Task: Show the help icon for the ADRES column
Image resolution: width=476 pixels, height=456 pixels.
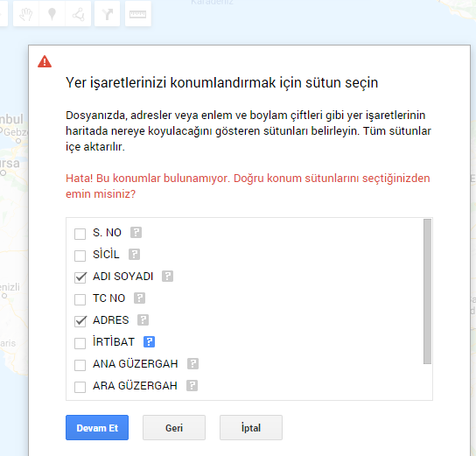Action: tap(143, 320)
